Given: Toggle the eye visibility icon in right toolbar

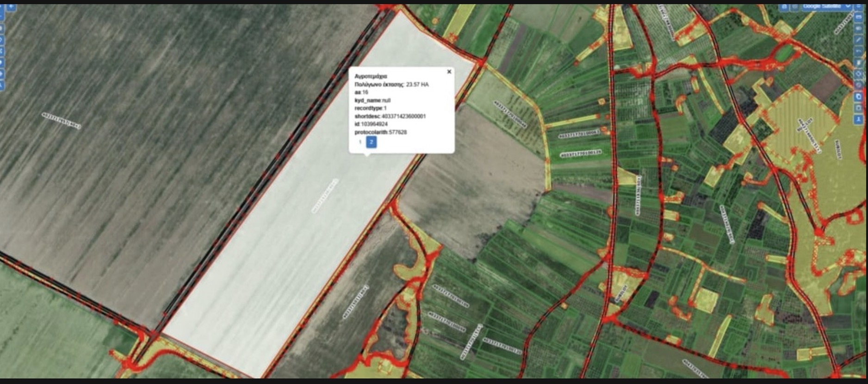Looking at the screenshot, I should tap(859, 29).
